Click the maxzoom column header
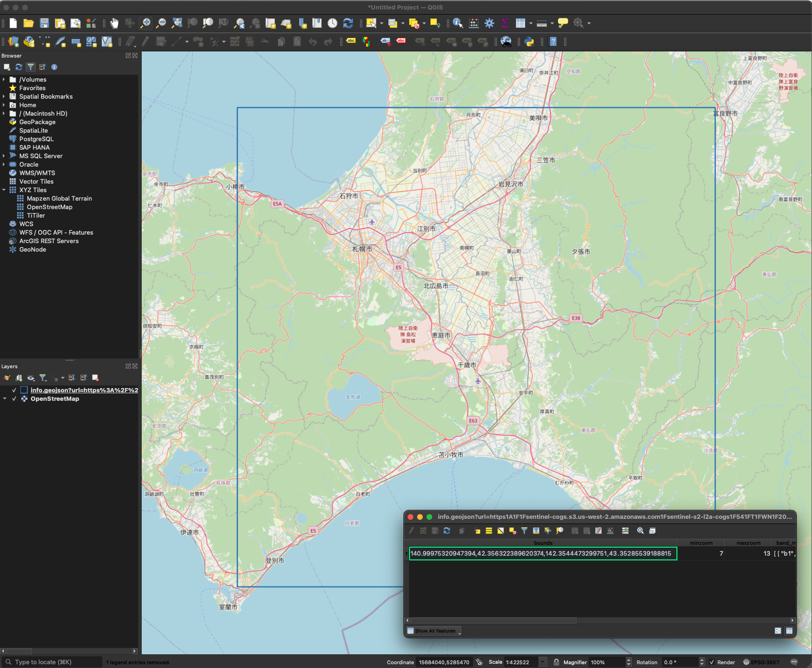The width and height of the screenshot is (812, 668). pyautogui.click(x=748, y=543)
